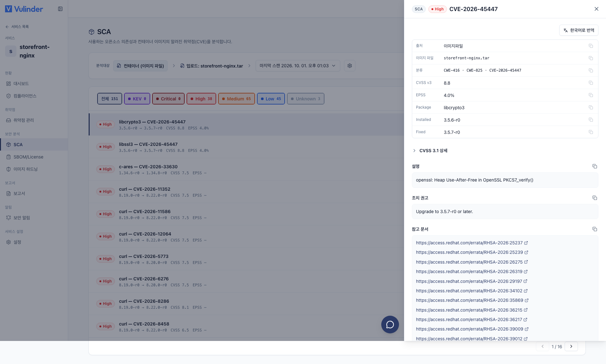This screenshot has height=364, width=606.
Task: Open 이미지 하드닝 in sidebar
Action: [34, 169]
